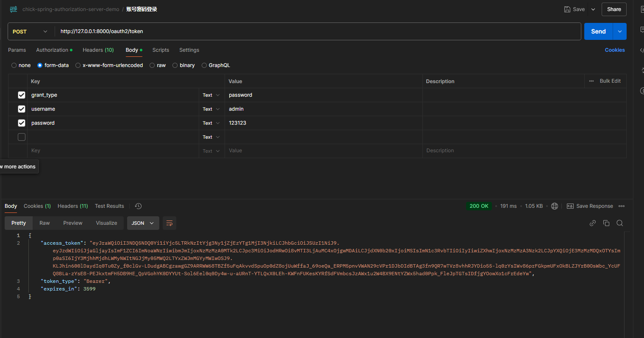Click the network globe icon in response bar
The image size is (644, 338).
coord(555,206)
